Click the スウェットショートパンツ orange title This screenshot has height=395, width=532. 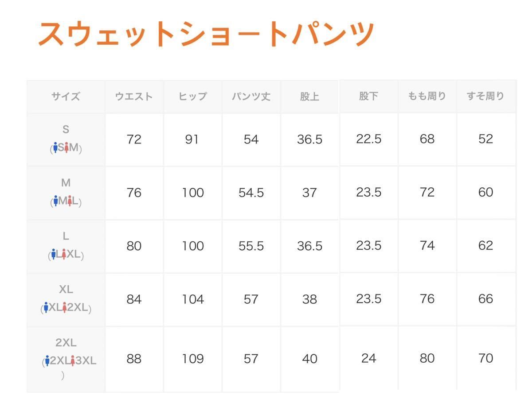tap(207, 34)
